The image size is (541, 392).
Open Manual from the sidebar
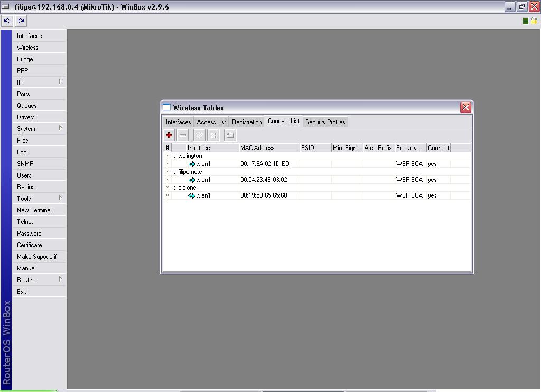pos(39,268)
